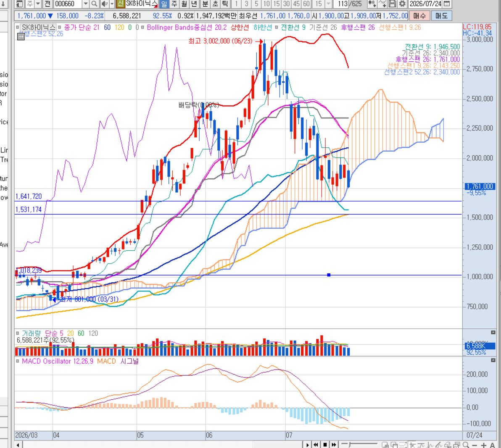The image size is (501, 448).
Task: Click the speaker sound icon
Action: [x=104, y=4]
